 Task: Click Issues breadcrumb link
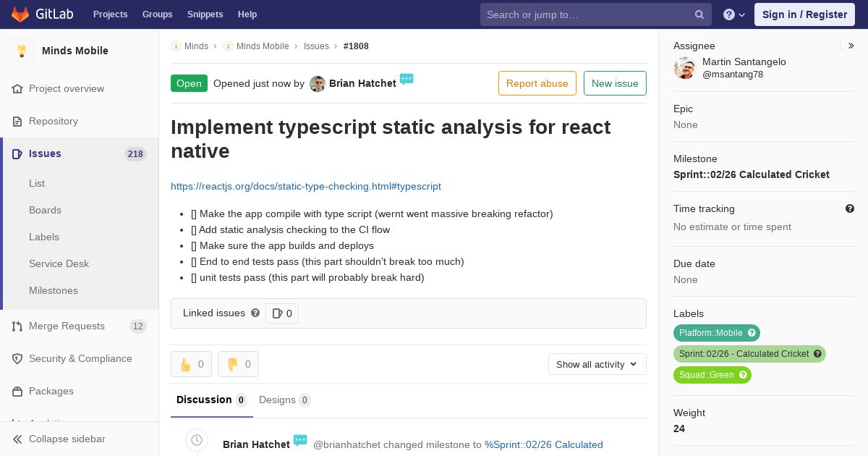click(x=316, y=46)
